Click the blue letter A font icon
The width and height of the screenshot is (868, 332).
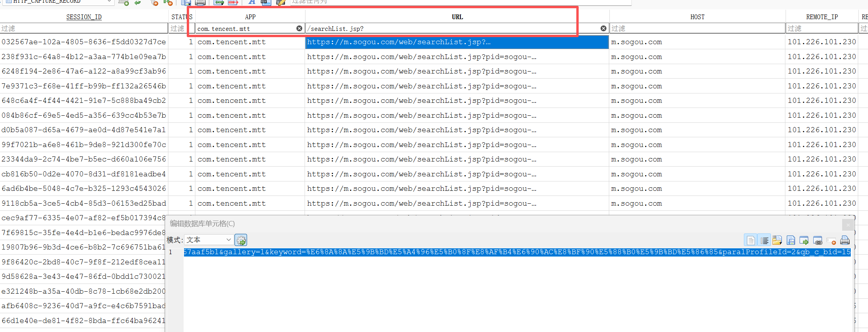tap(252, 2)
